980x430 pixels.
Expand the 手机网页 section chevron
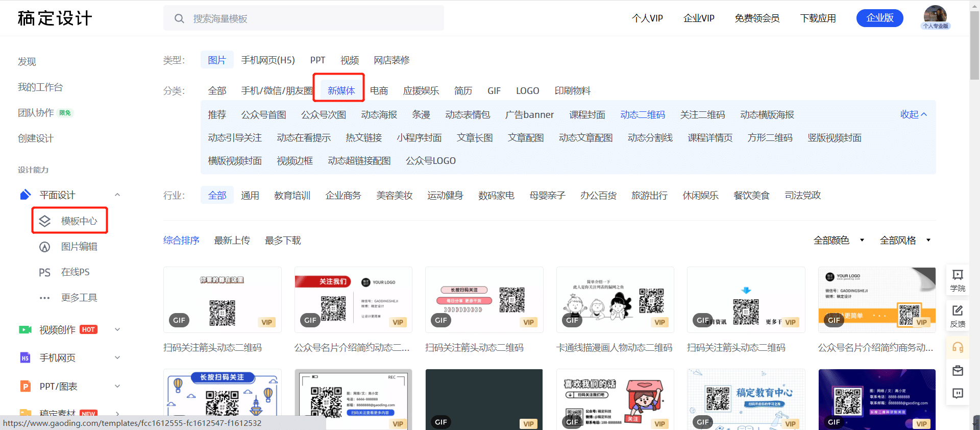coord(117,357)
